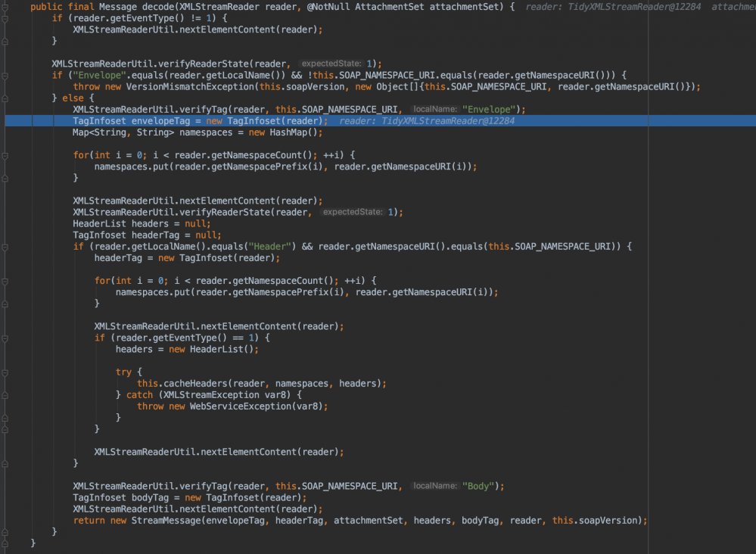Click inline debug value on the highlighted line

click(426, 121)
